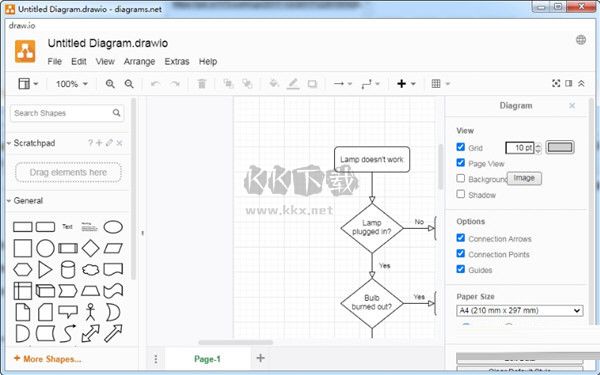Open the connection arrow style dropdown
600x375 pixels.
[x=342, y=84]
